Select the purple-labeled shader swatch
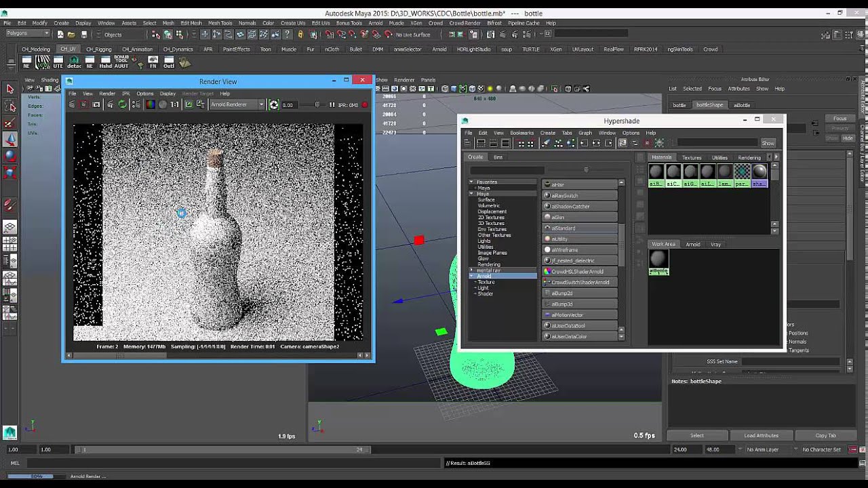This screenshot has height=488, width=868. pos(759,175)
